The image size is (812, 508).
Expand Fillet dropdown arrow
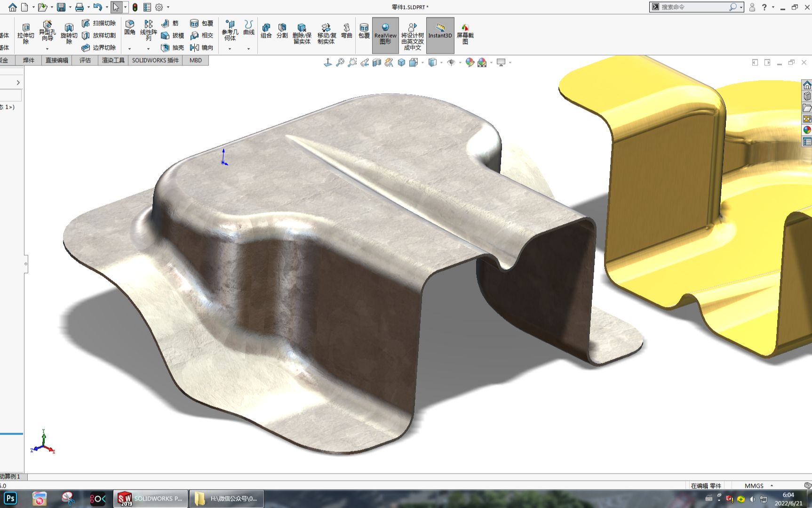pyautogui.click(x=130, y=49)
